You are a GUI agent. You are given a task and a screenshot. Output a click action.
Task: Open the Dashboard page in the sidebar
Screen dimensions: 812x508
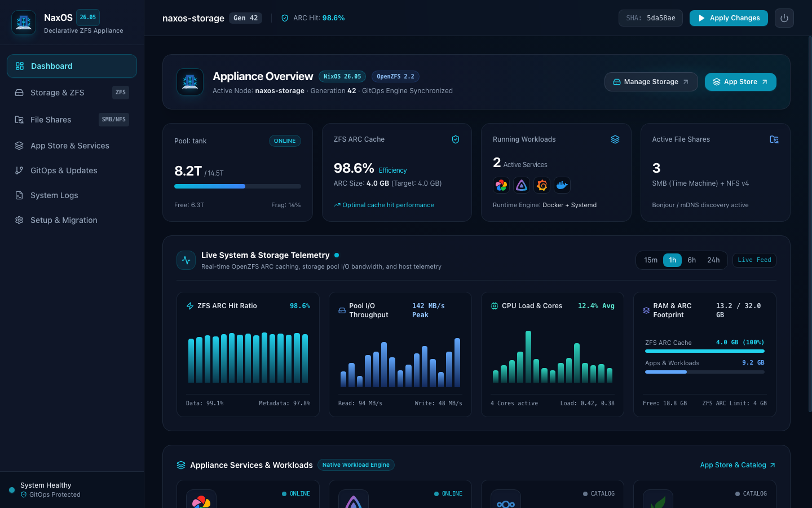tap(72, 66)
